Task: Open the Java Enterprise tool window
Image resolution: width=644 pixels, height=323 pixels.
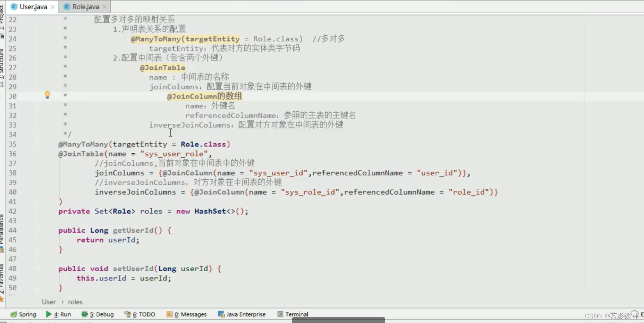Action: coord(242,314)
